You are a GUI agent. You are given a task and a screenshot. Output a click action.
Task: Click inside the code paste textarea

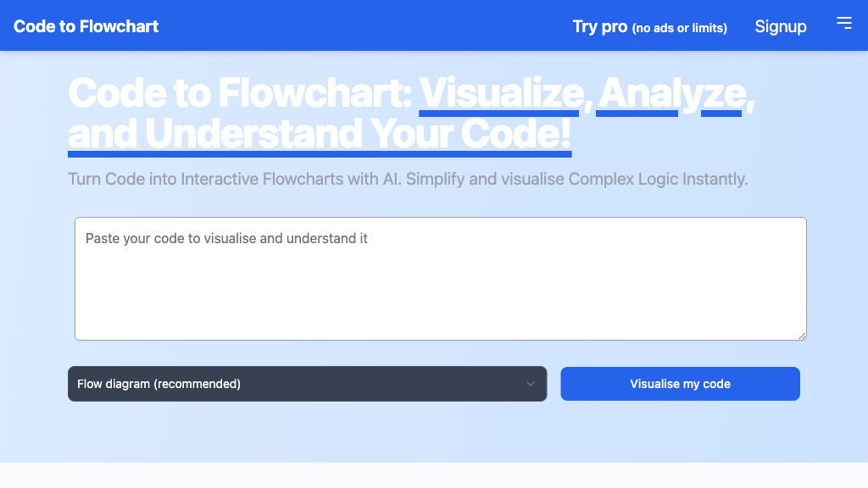tap(441, 278)
